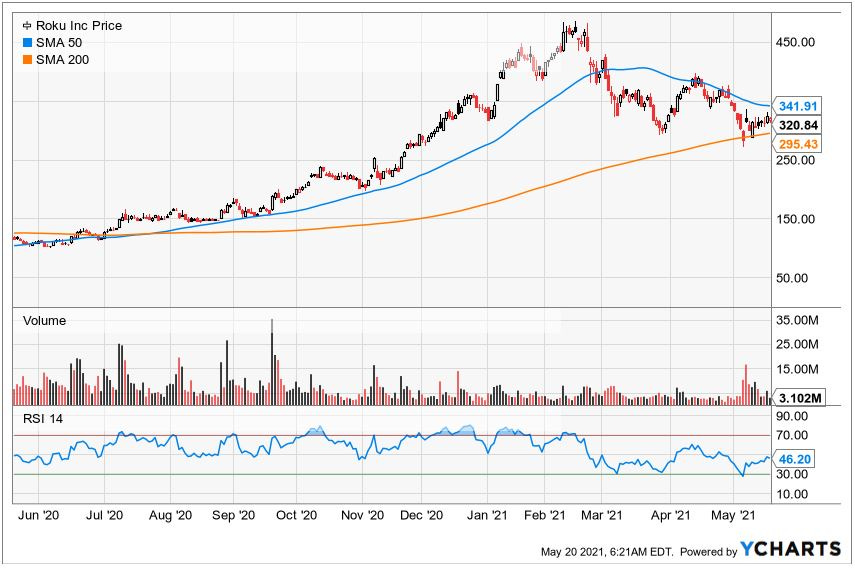Screen dimensions: 855x568
Task: Click the May 20 2021, 6:21AM EDT timestamp
Action: 607,552
